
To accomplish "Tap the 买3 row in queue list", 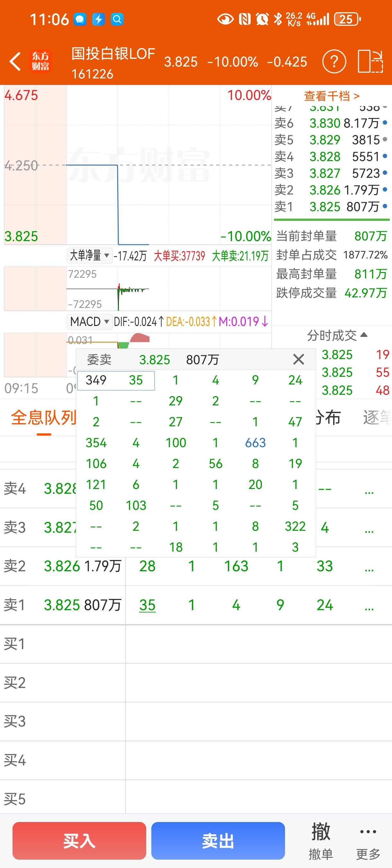I will point(196,721).
